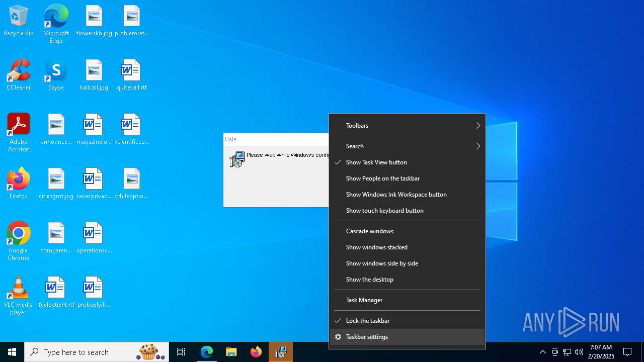Viewport: 644px width, 362px height.
Task: Choose Show the desktop
Action: (407, 280)
